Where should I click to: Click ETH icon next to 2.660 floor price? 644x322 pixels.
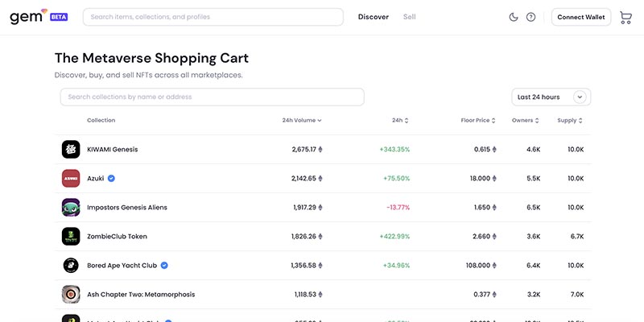pos(494,237)
